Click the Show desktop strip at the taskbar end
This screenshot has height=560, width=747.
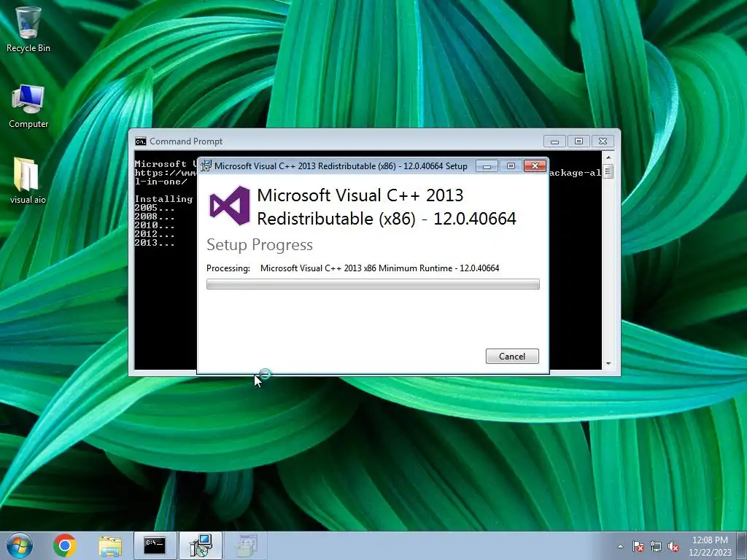[x=742, y=545]
